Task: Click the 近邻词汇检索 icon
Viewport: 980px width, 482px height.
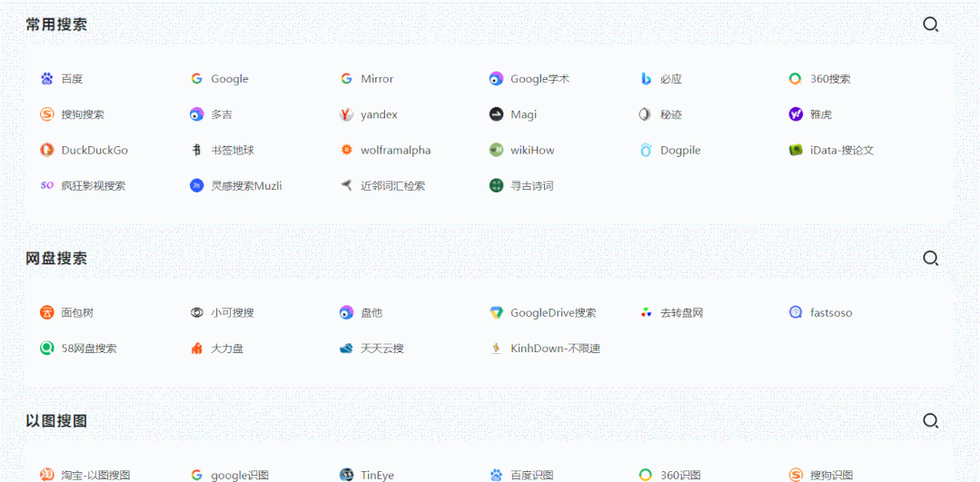Action: click(x=346, y=185)
